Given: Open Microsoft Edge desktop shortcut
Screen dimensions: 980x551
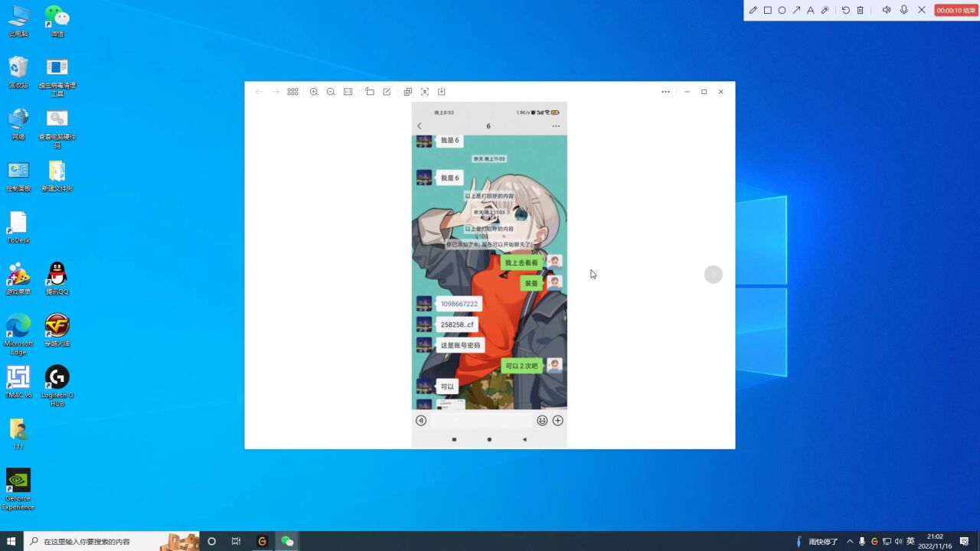Looking at the screenshot, I should pos(18,334).
